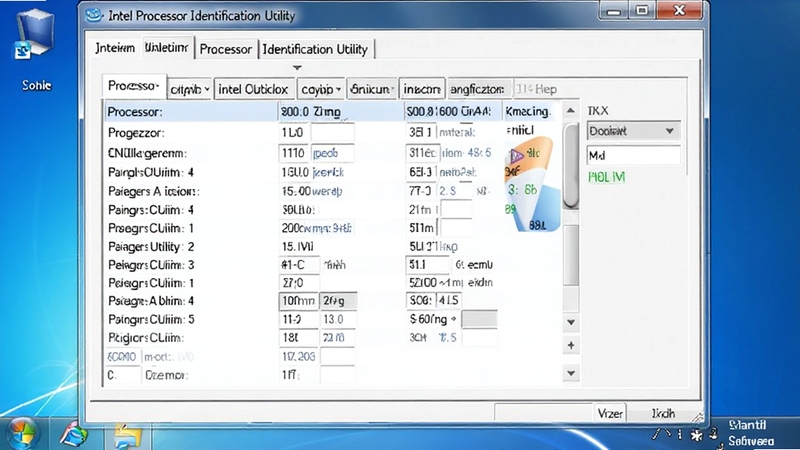
Task: Click the Ikdh button
Action: point(663,413)
